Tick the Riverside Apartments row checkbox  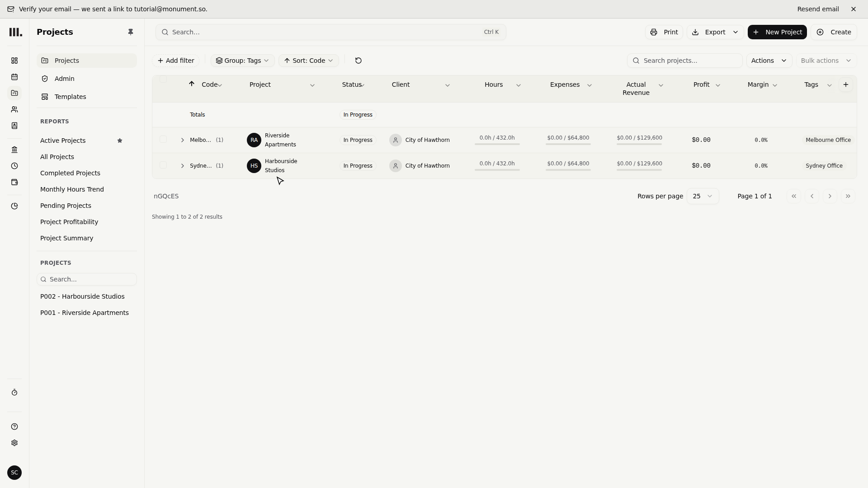[x=163, y=139]
